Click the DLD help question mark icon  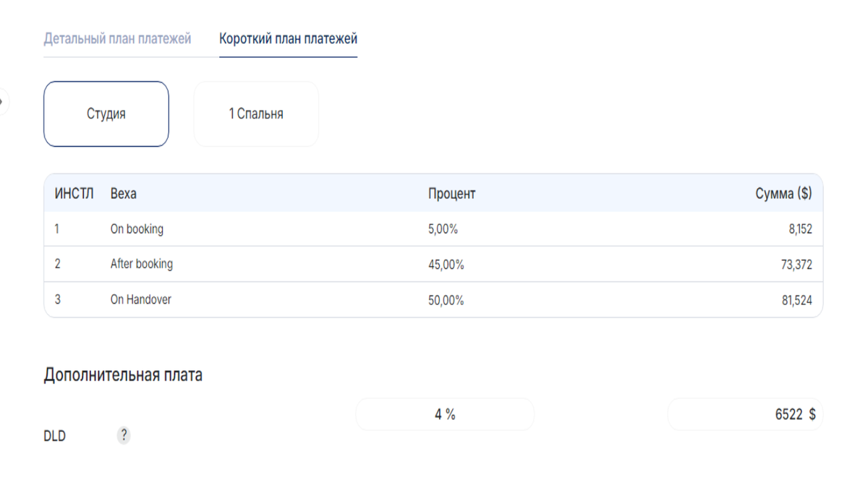pos(124,435)
